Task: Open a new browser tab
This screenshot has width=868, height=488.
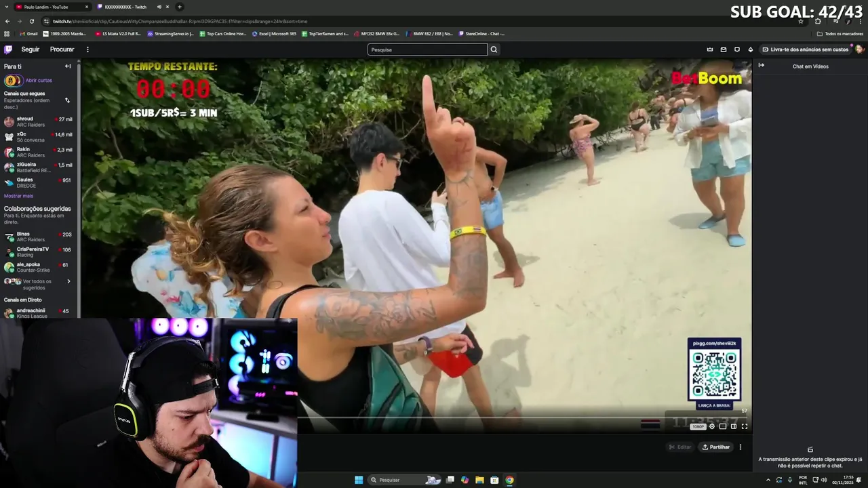Action: (x=179, y=7)
